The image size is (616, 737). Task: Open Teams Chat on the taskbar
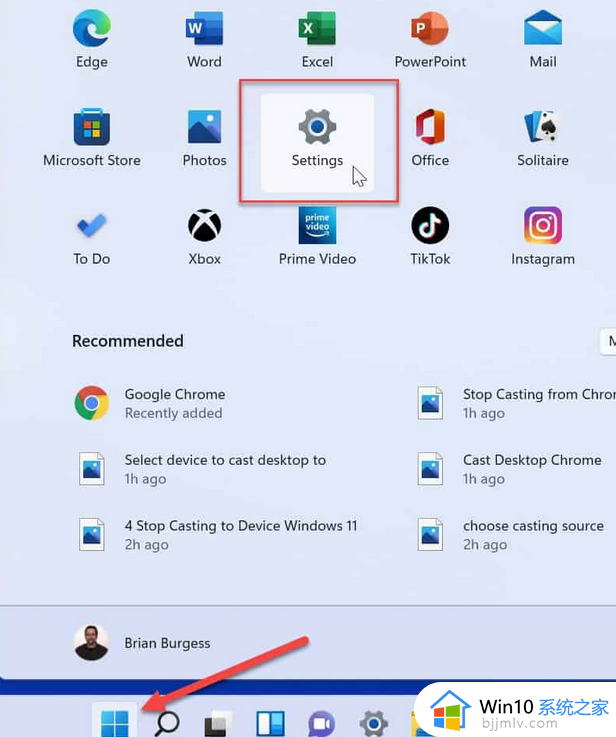322,724
